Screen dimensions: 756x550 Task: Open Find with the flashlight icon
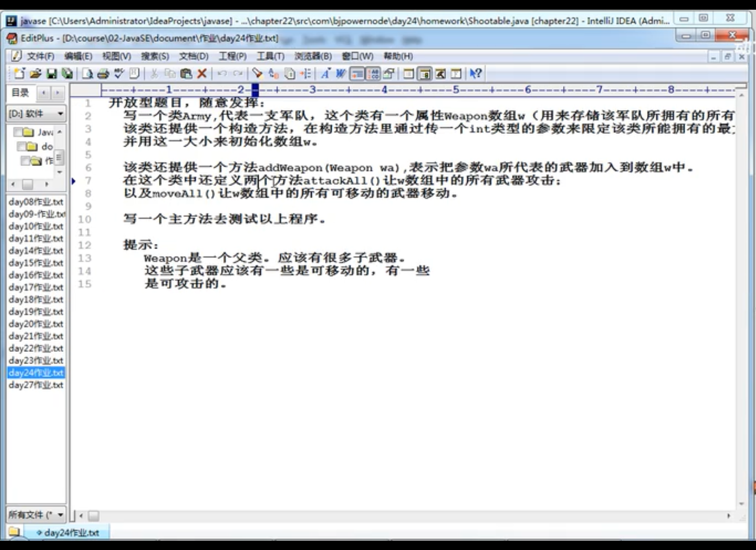[x=258, y=74]
